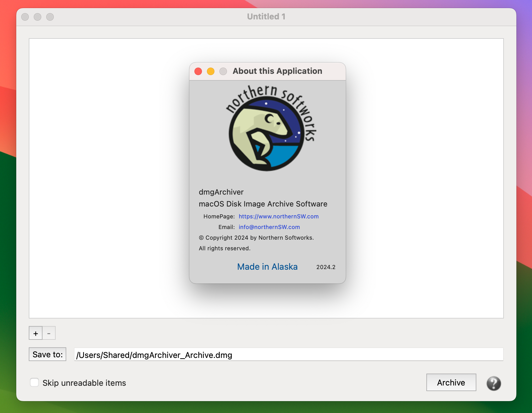Screen dimensions: 532x413
Task: Click the version number 2024.2
Action: click(x=326, y=267)
